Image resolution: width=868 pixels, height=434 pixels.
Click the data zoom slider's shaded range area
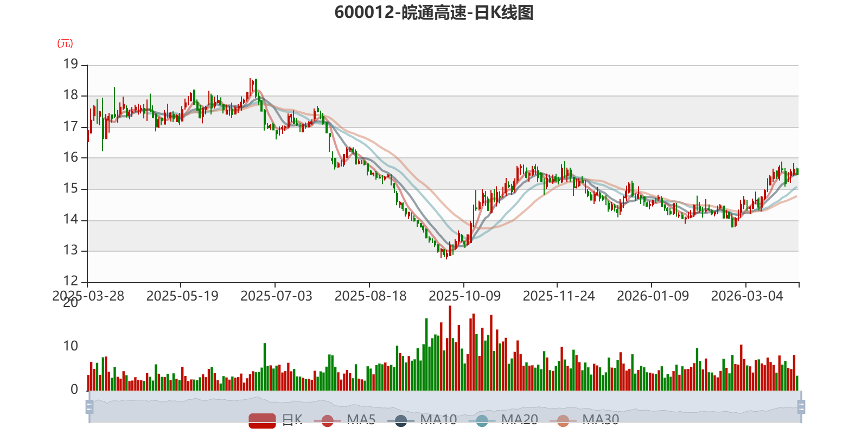coord(445,406)
